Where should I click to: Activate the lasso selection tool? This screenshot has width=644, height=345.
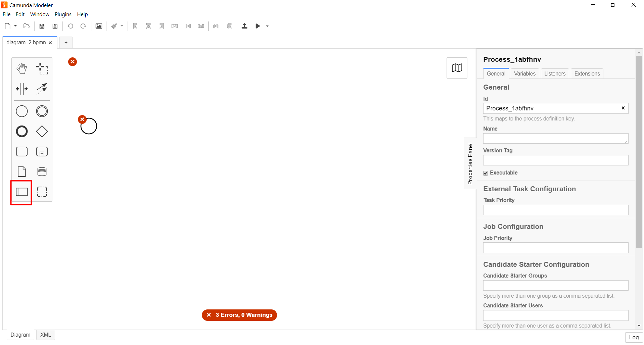tap(42, 68)
